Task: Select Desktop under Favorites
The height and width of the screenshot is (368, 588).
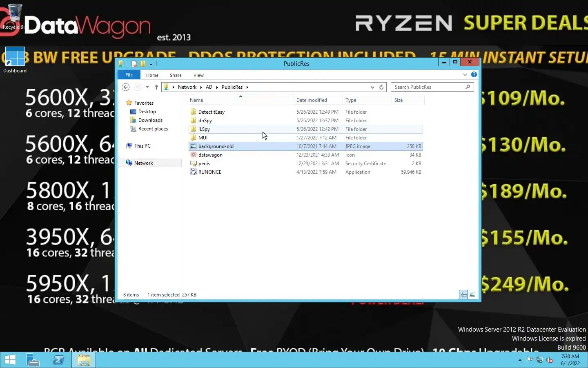Action: pyautogui.click(x=147, y=112)
